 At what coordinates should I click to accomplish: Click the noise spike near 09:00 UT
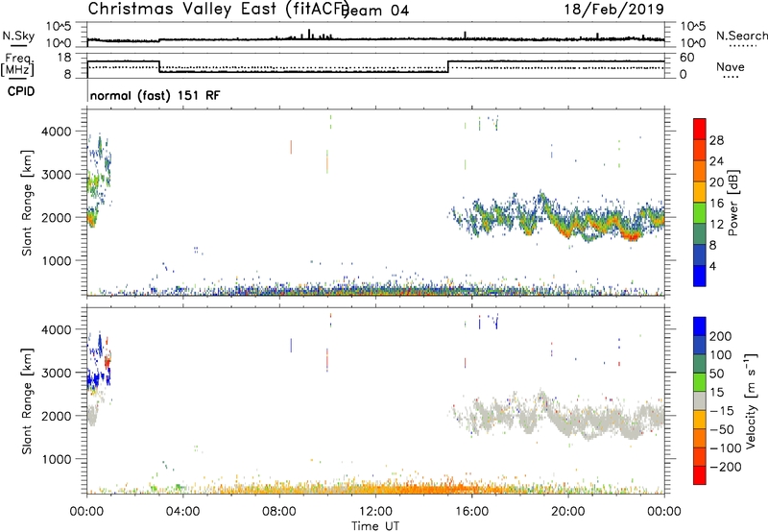point(309,34)
